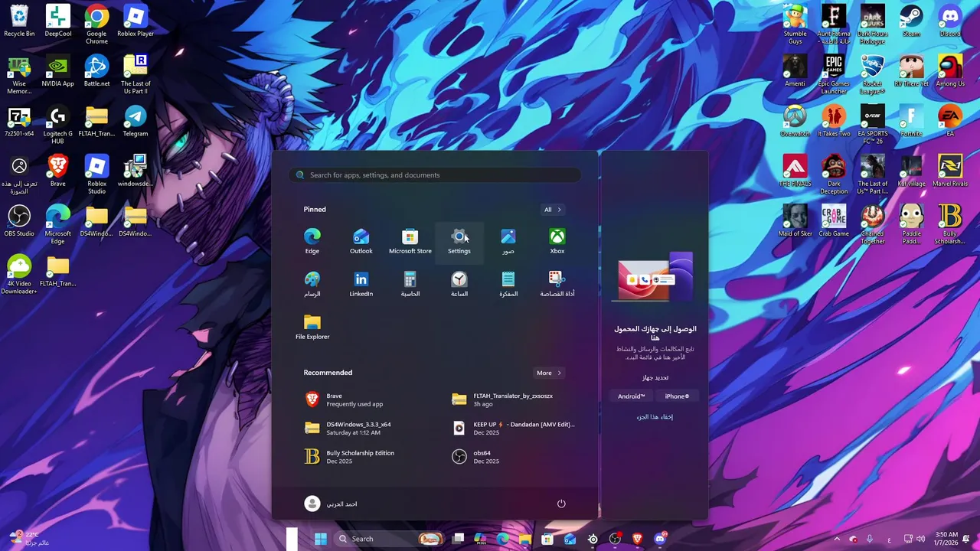Open the pinned Photos app
Screen dimensions: 980x551
tap(508, 241)
